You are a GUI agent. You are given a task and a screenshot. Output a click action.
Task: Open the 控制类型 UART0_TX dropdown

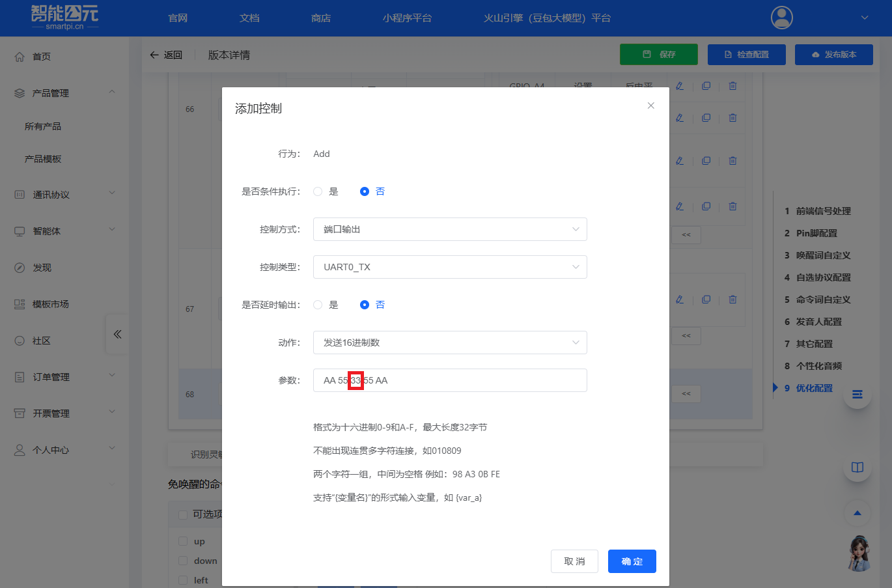449,267
